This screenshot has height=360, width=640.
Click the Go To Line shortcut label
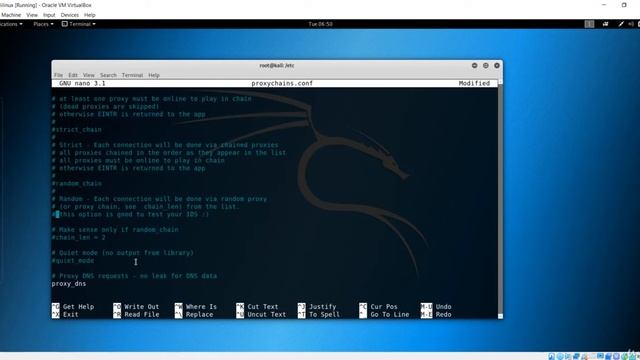click(390, 314)
